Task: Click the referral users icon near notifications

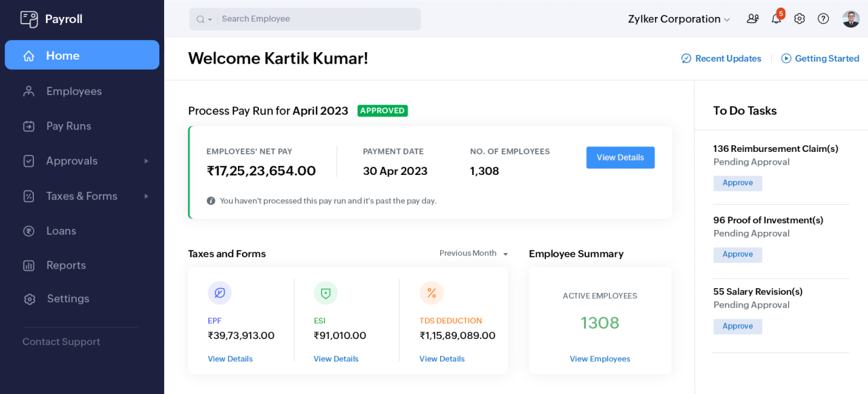Action: (752, 18)
